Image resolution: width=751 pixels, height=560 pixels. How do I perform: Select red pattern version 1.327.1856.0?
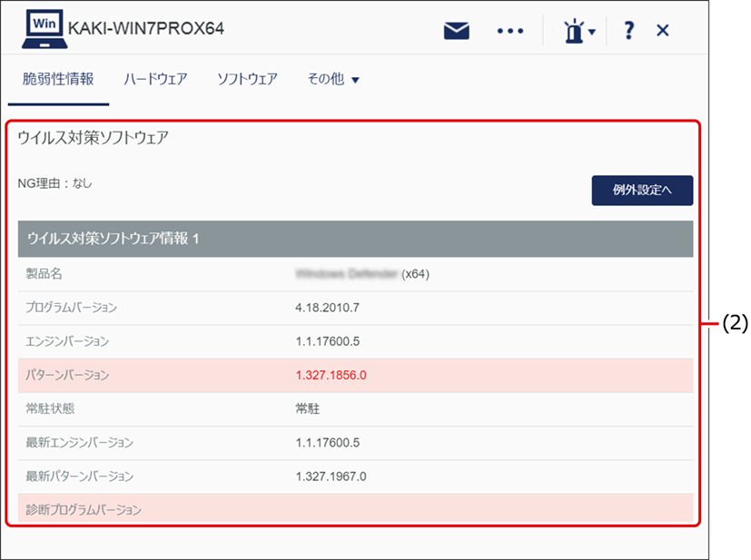[331, 375]
